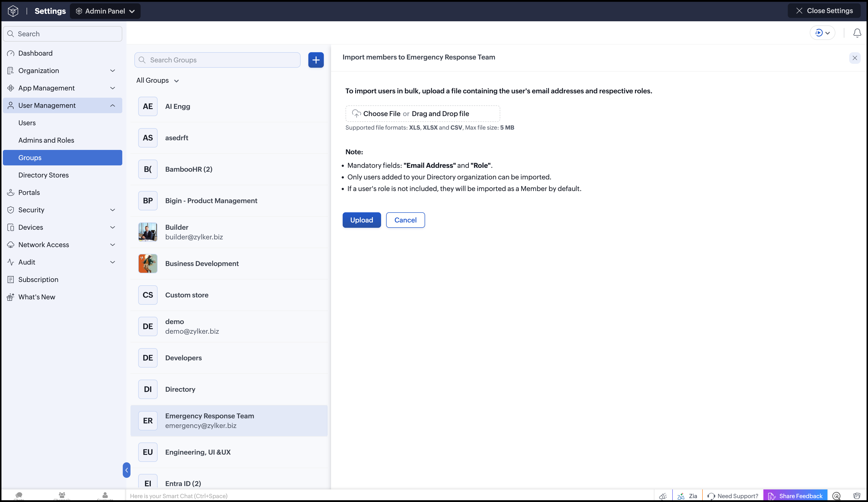
Task: Click the Portals icon
Action: [11, 192]
